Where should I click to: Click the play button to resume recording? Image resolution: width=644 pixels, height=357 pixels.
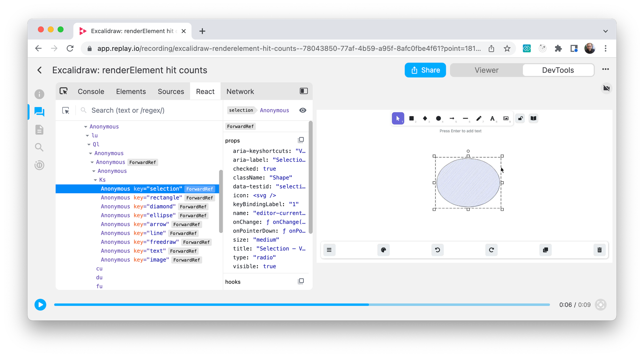40,305
